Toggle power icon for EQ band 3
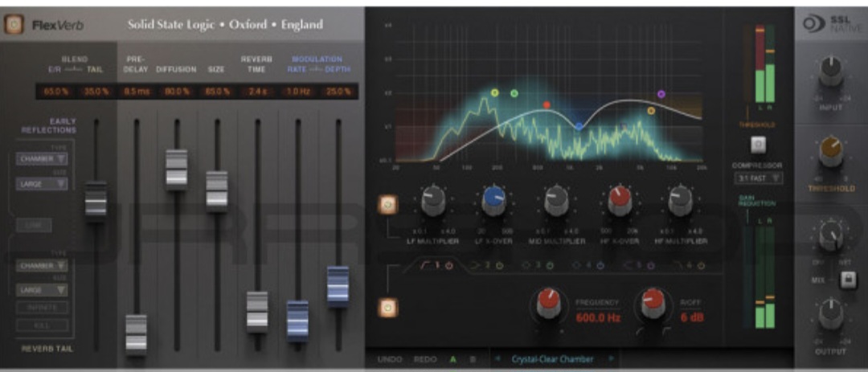 tap(550, 266)
